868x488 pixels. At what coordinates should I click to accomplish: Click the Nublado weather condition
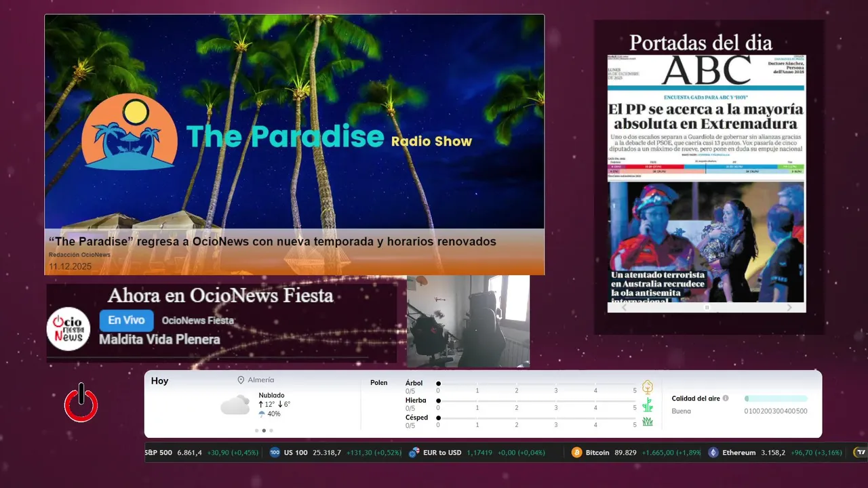[x=271, y=395]
